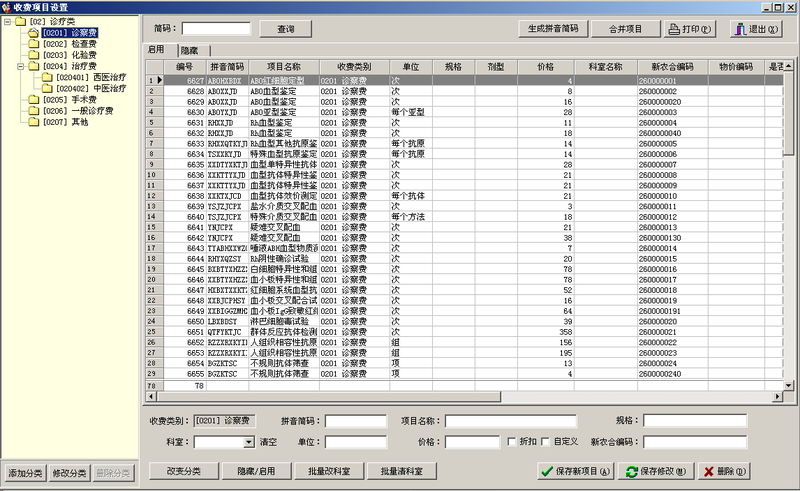Click the 拼音简码 column header
This screenshot has height=491, width=800.
pos(227,67)
